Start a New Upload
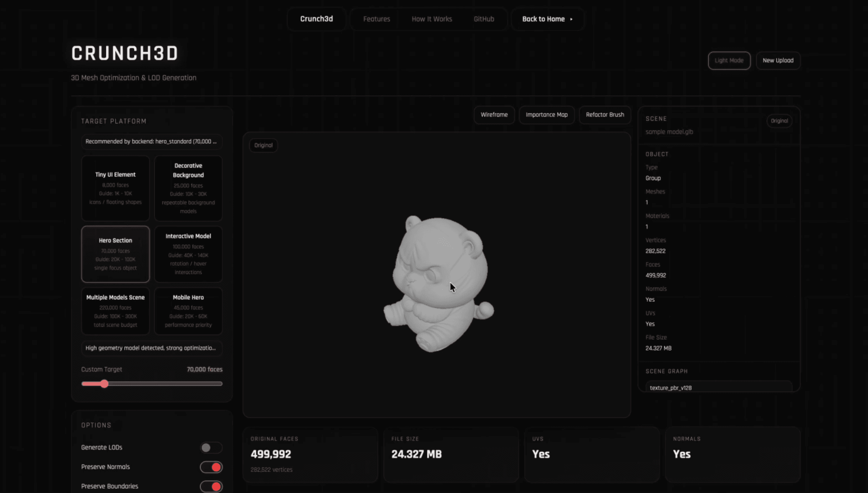 778,60
